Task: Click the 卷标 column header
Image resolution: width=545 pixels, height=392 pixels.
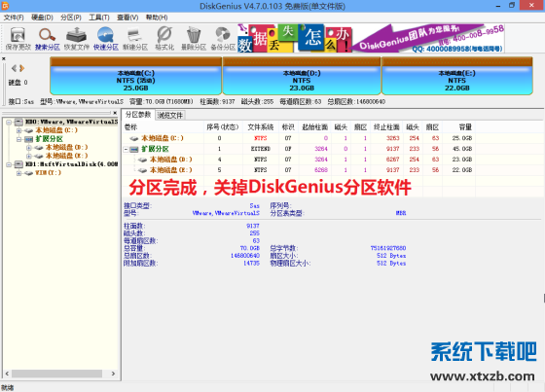Action: (x=163, y=127)
